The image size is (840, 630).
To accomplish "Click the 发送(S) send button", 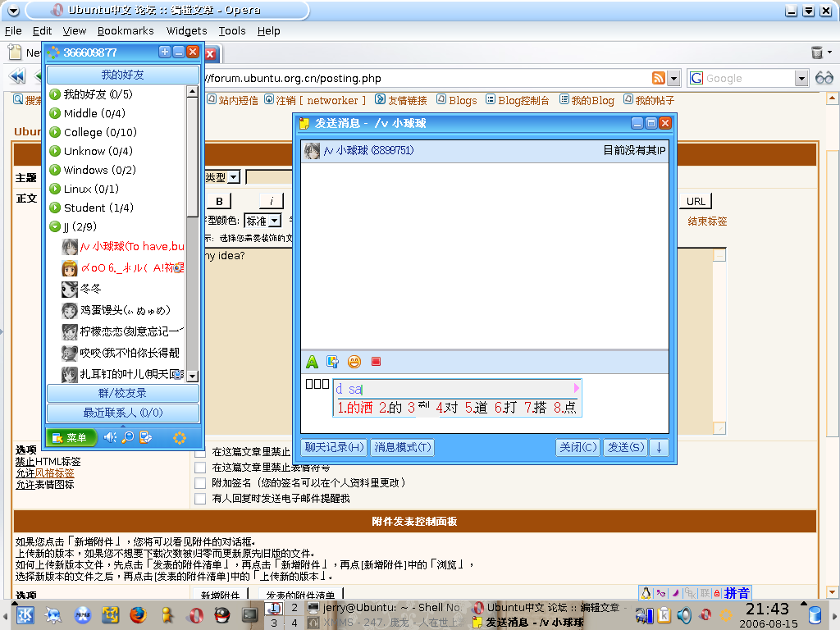I will pos(626,447).
